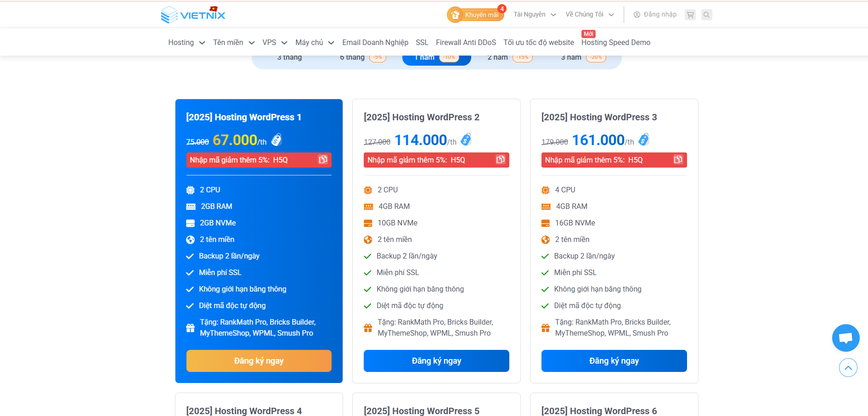The height and width of the screenshot is (416, 868).
Task: Open the Tài Nguyên dropdown
Action: [x=535, y=15]
